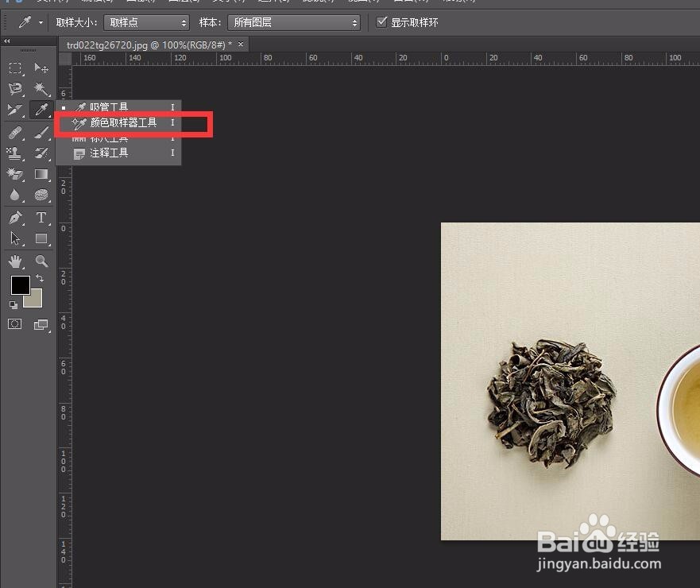Enable Quick Mask mode

(14, 323)
